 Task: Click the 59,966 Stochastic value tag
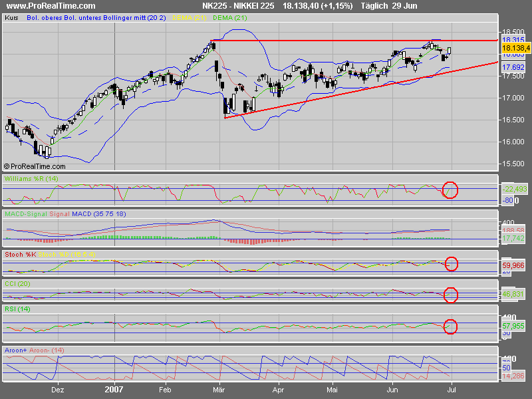[x=514, y=265]
